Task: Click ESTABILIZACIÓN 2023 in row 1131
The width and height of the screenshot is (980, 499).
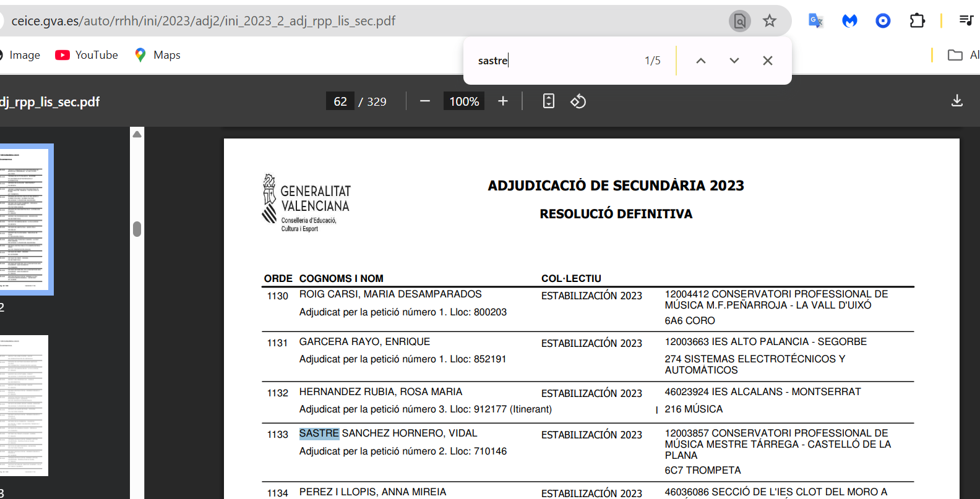Action: click(x=591, y=344)
